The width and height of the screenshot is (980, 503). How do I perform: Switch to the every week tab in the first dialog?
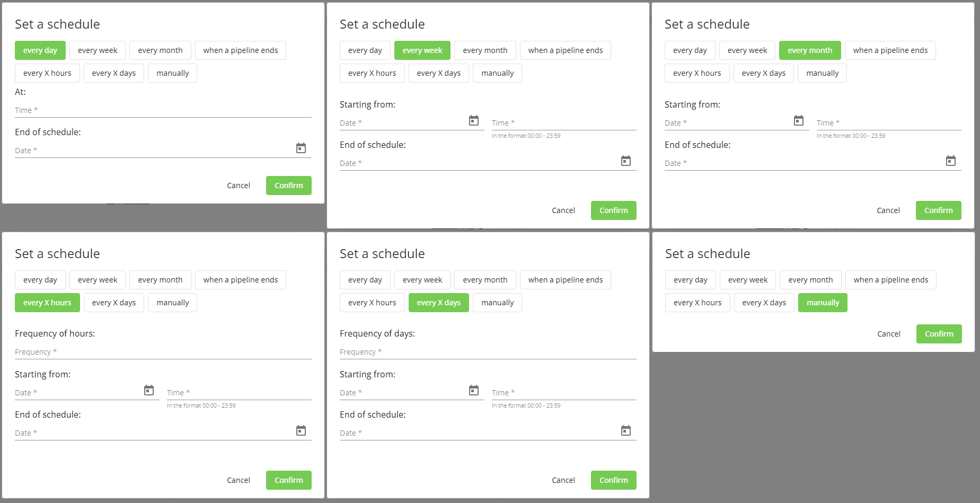97,50
